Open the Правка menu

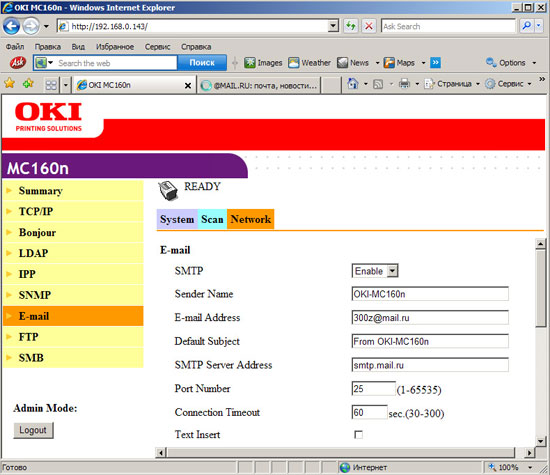coord(47,47)
